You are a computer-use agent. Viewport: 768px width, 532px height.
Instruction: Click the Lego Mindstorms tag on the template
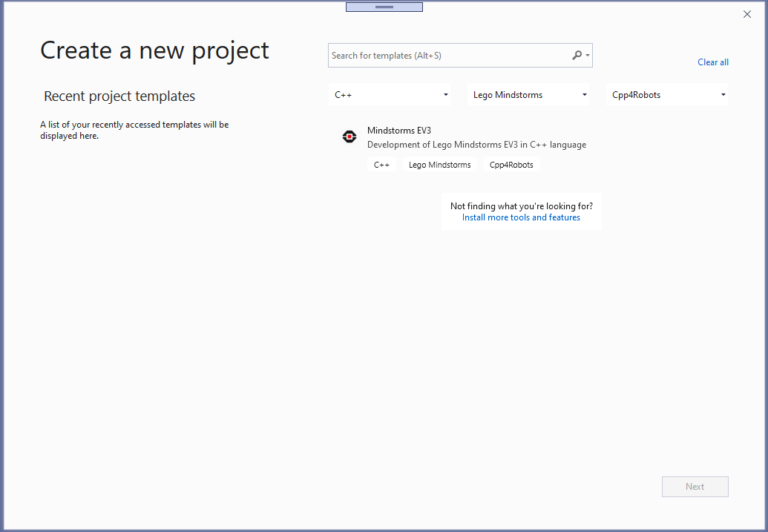(440, 165)
